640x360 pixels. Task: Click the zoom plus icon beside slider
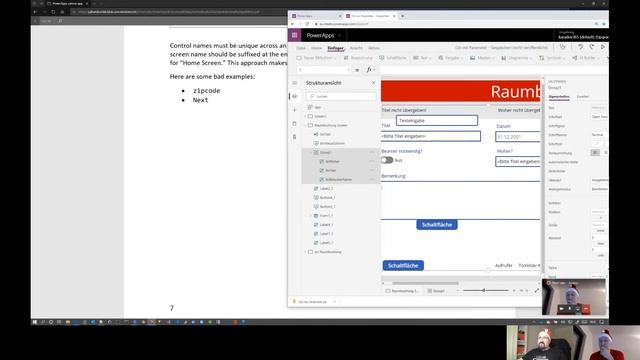coord(514,291)
